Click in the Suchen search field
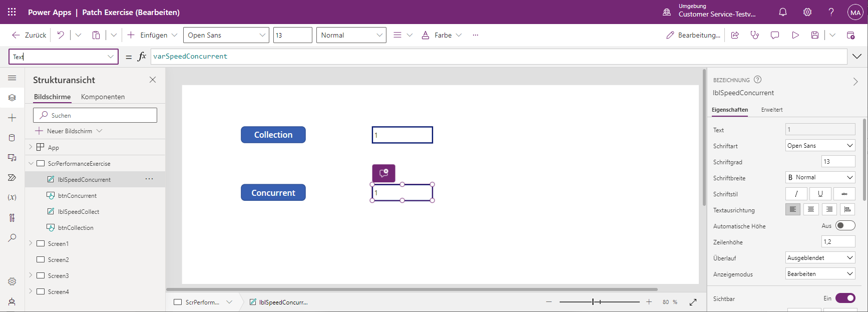 click(95, 115)
